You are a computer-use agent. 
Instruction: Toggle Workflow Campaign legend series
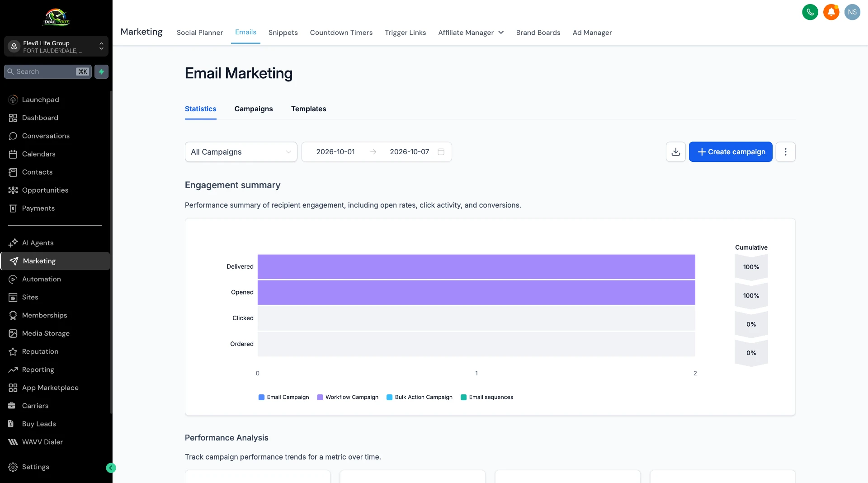pos(348,397)
